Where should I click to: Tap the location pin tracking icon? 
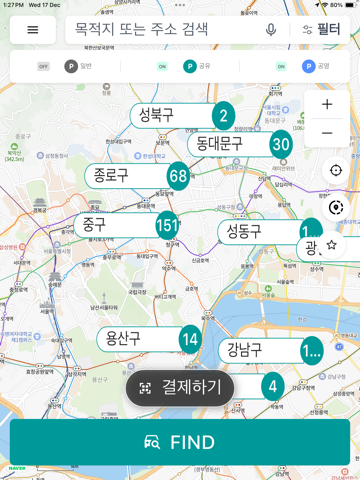click(336, 207)
